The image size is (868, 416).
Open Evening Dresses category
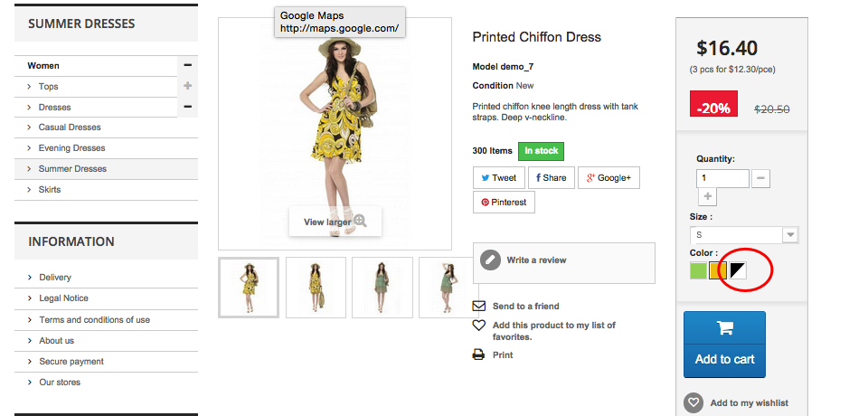point(72,148)
